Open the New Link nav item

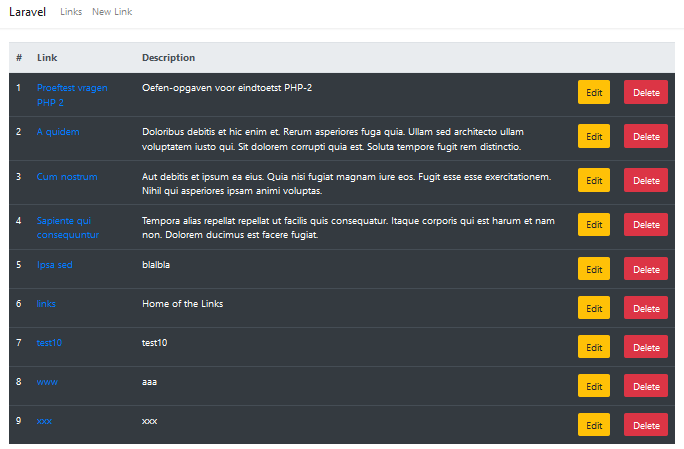112,12
